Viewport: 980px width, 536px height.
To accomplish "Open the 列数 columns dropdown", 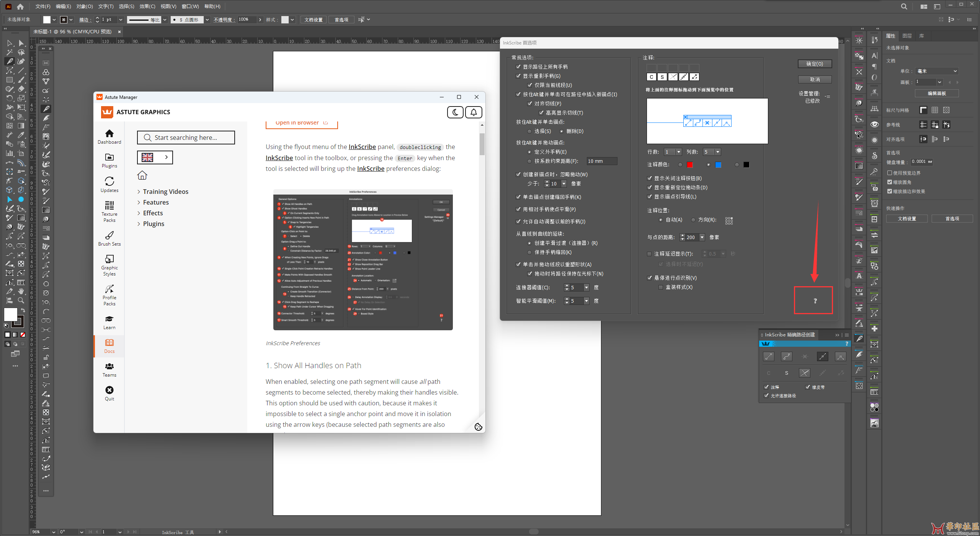I will click(718, 152).
